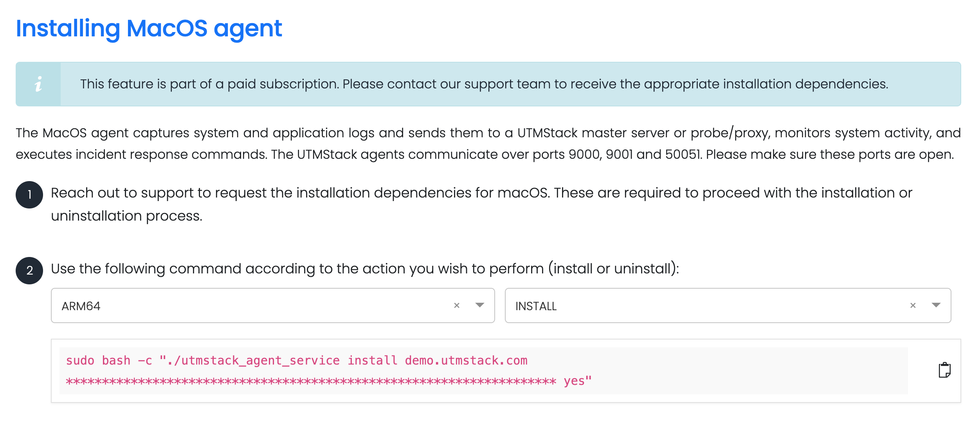Click the masked asterisk key in command
Image resolution: width=980 pixels, height=424 pixels.
click(311, 381)
